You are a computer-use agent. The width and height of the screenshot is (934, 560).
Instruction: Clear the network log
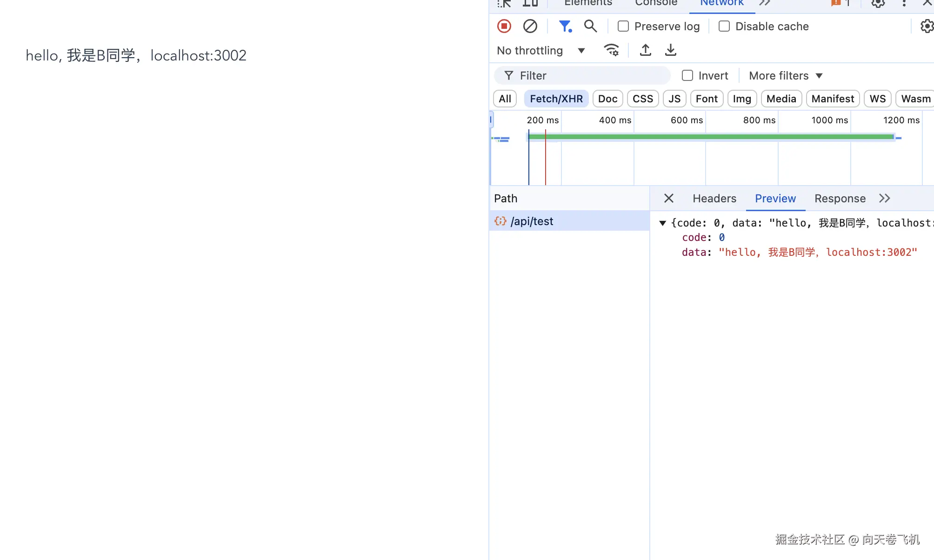click(530, 26)
